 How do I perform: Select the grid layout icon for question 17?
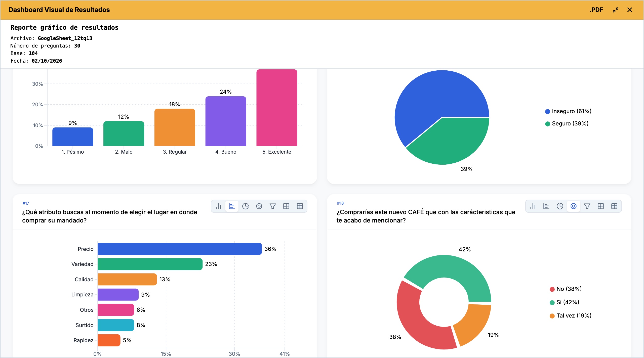tap(286, 206)
